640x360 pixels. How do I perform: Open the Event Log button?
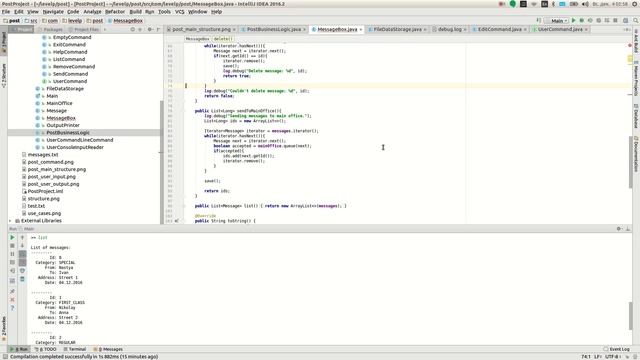coord(616,349)
